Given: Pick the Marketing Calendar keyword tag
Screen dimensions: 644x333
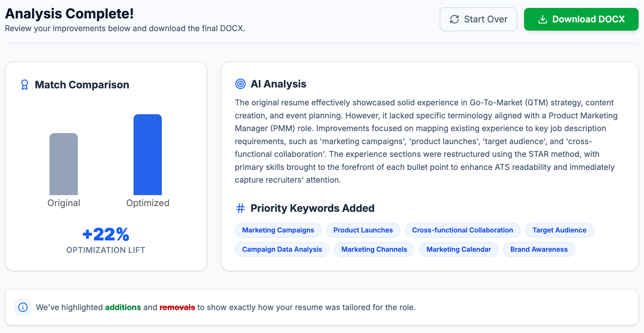Looking at the screenshot, I should point(458,249).
